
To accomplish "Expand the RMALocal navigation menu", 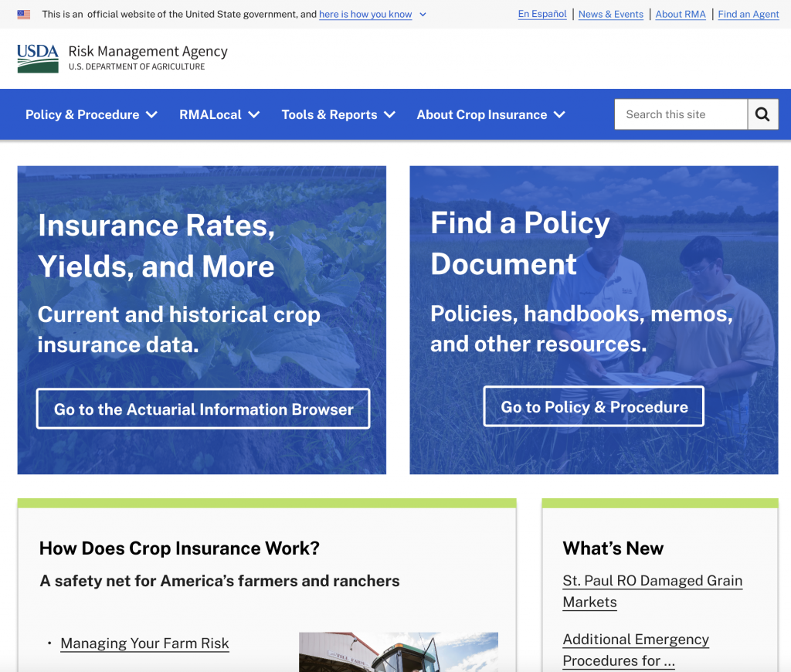I will coord(219,114).
